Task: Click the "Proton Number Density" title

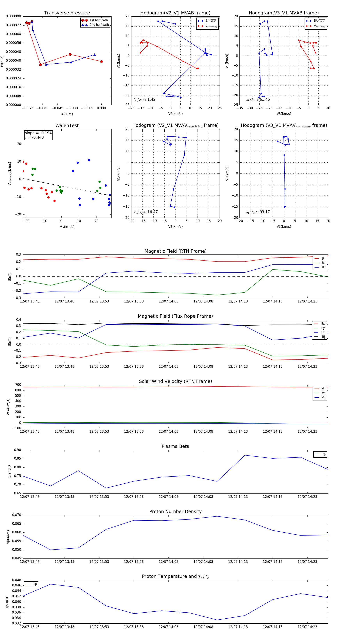Action: (175, 511)
